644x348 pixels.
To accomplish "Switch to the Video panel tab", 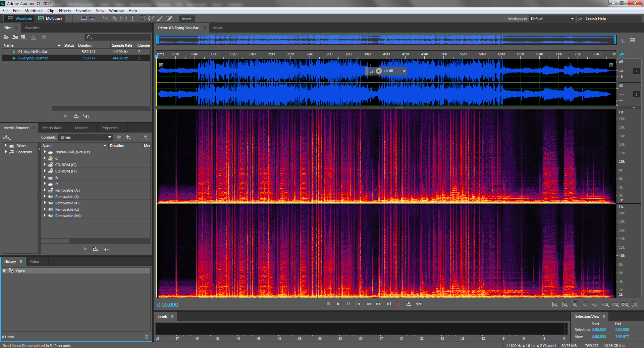I will pos(34,261).
